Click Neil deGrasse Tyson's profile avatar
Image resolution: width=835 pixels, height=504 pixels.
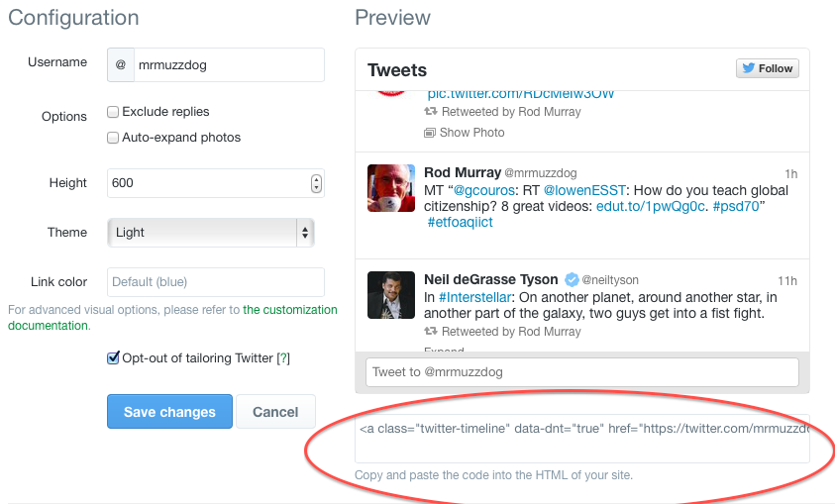click(390, 294)
